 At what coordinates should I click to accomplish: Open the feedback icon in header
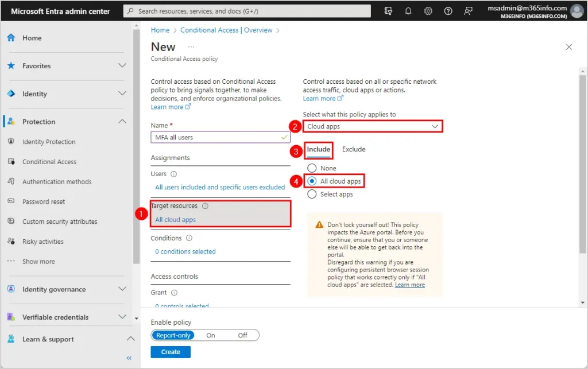point(469,11)
